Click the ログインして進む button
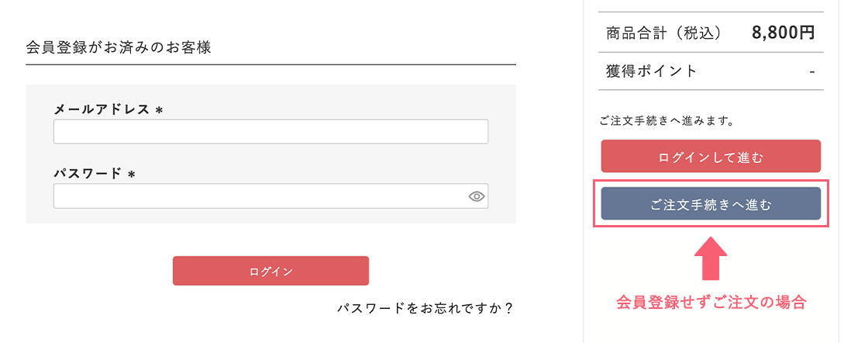Image resolution: width=868 pixels, height=343 pixels. (711, 157)
